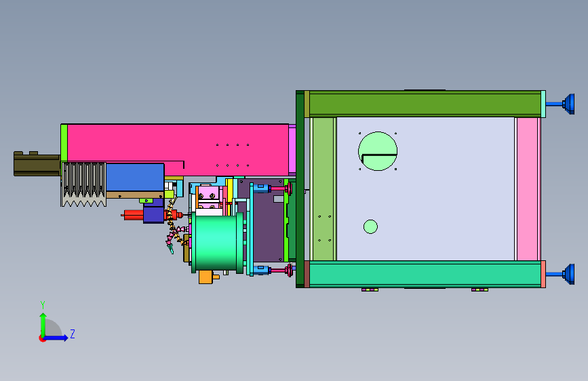Screen dimensions: 588x381
Task: Pick the pink right column of frame
Action: click(x=527, y=189)
